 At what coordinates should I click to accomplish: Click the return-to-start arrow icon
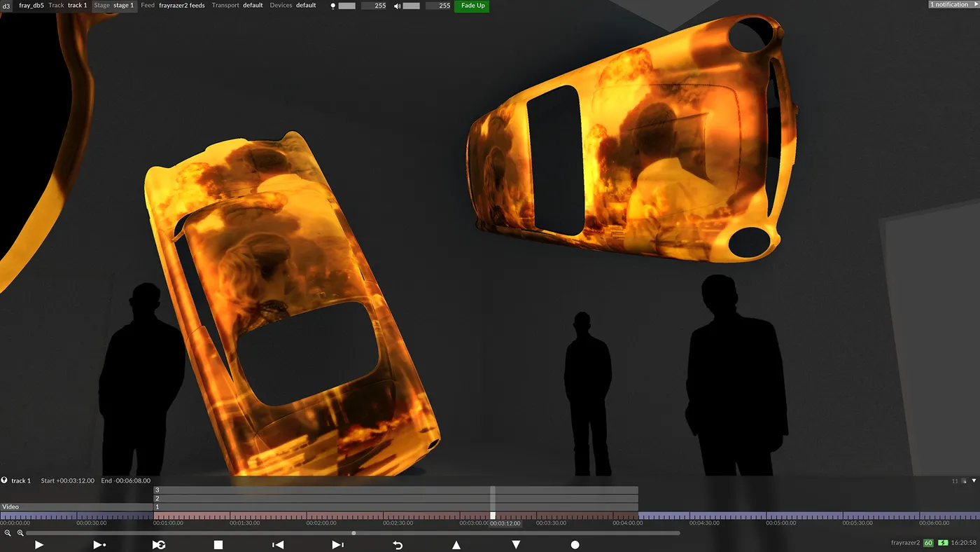(397, 544)
